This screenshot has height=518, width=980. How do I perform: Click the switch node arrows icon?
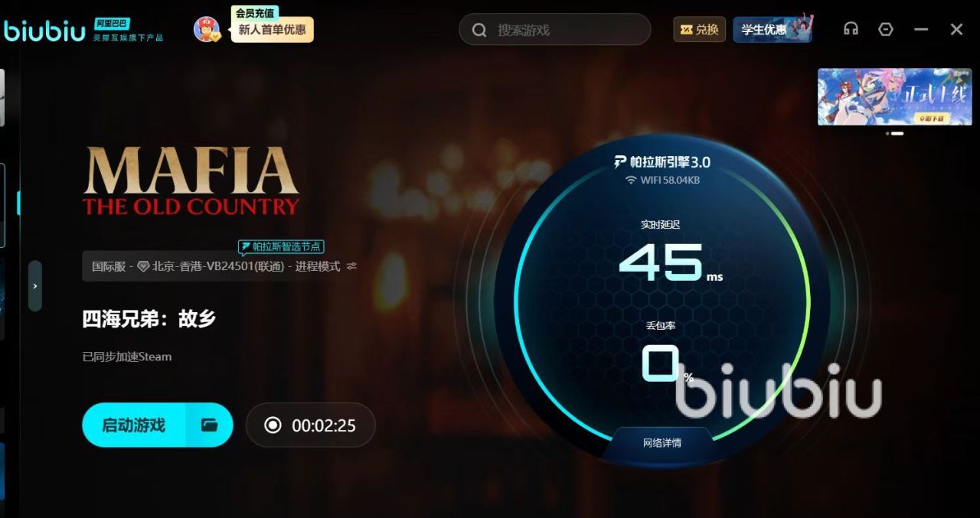(351, 266)
